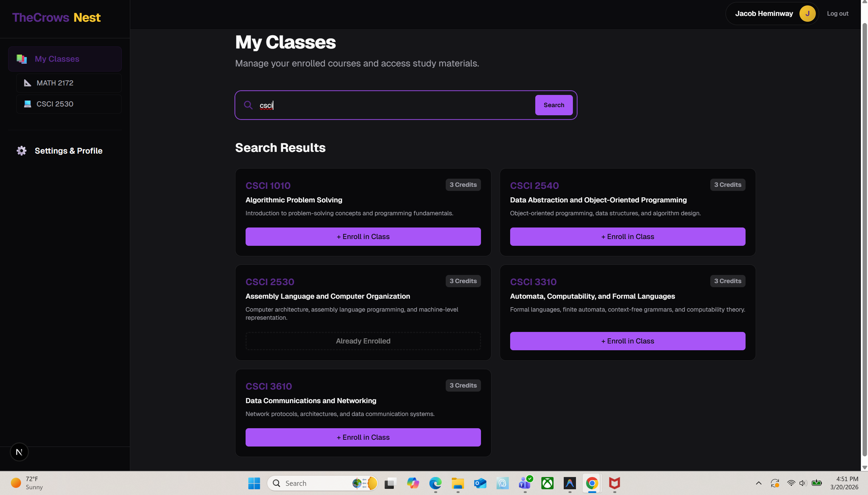Image resolution: width=868 pixels, height=495 pixels.
Task: Click the ruler icon next to MATH 2172
Action: click(x=27, y=83)
